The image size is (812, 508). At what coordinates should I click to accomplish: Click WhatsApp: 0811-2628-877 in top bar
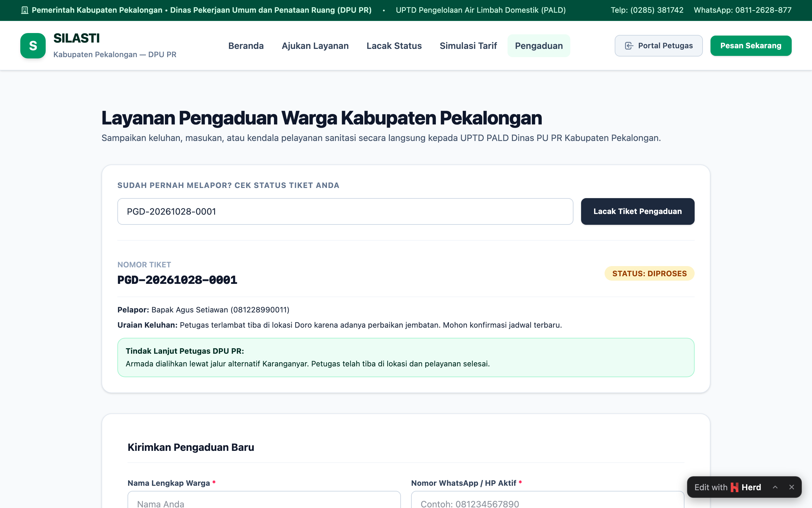743,10
